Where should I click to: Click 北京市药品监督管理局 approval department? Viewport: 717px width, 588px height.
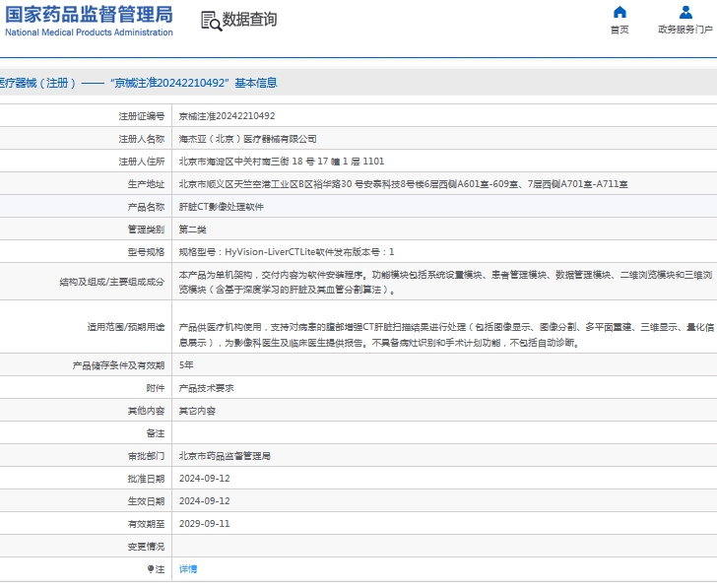click(225, 456)
